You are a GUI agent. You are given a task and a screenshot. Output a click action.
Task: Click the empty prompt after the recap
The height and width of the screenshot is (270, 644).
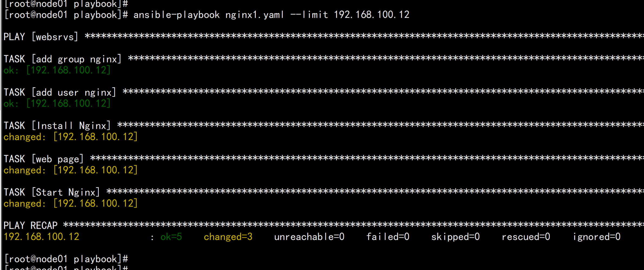pos(66,259)
